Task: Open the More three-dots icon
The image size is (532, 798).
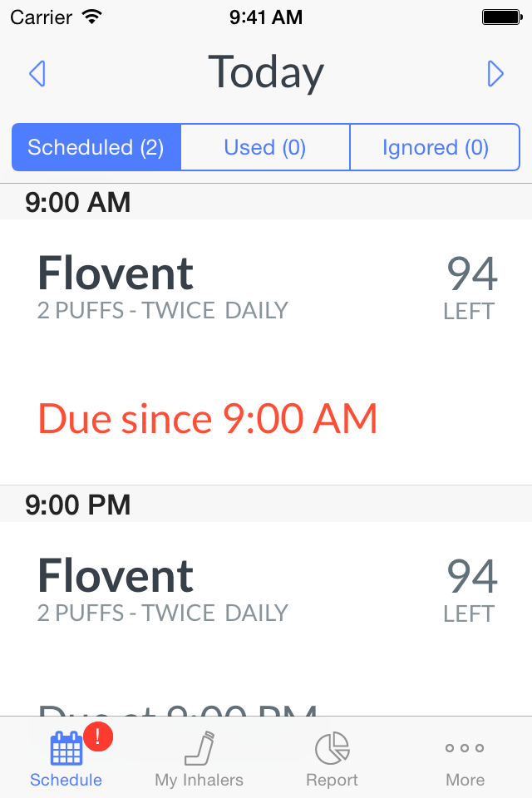Action: click(x=465, y=747)
